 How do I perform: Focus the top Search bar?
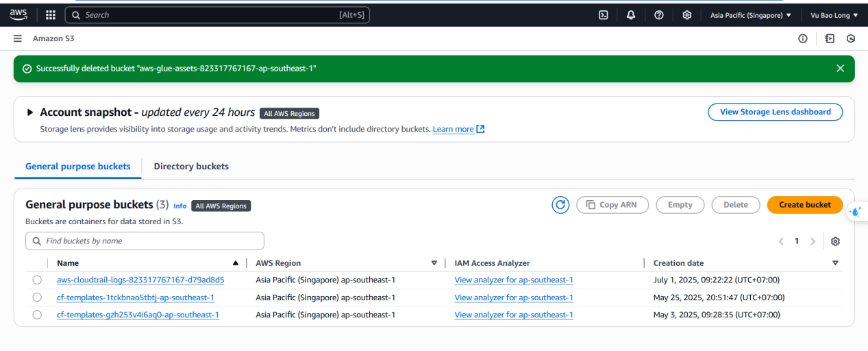point(217,15)
